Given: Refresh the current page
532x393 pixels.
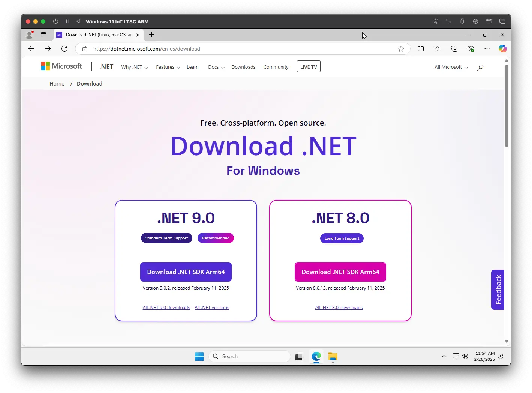Looking at the screenshot, I should pyautogui.click(x=64, y=49).
